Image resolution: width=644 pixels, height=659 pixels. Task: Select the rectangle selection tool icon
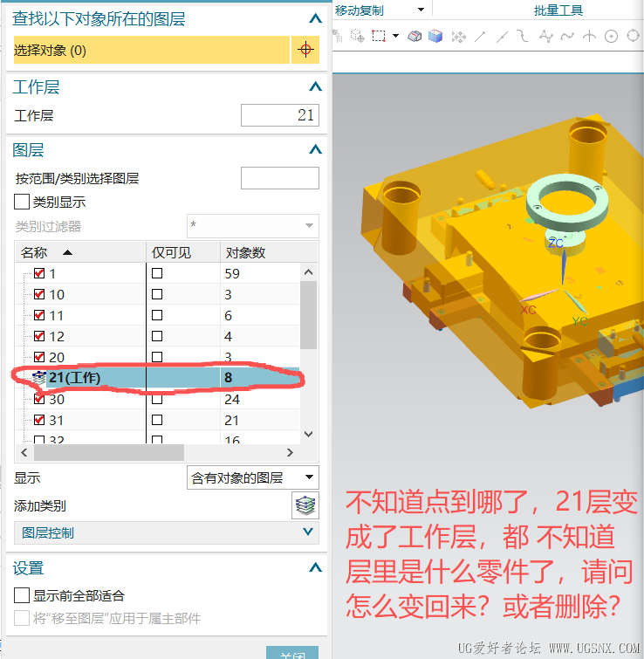tap(379, 36)
